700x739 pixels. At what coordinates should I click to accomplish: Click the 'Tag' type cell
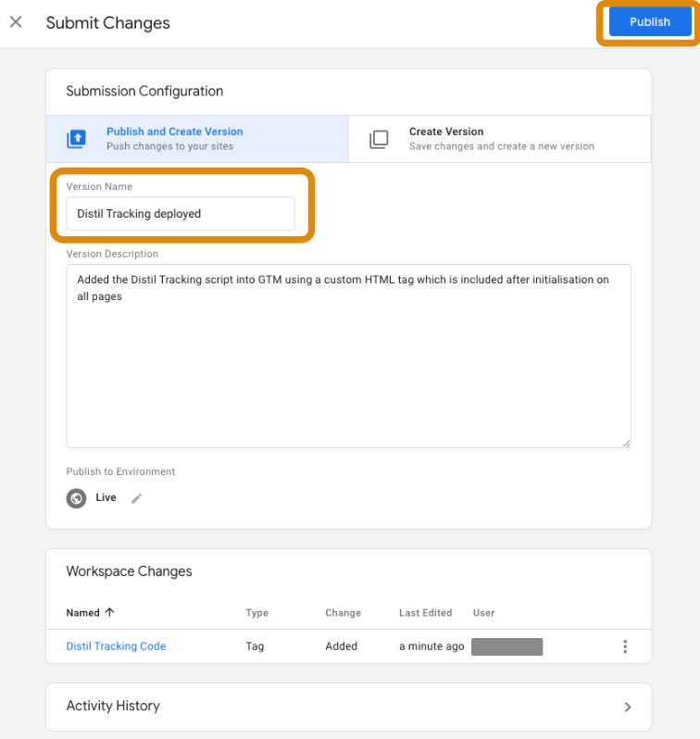click(x=255, y=646)
